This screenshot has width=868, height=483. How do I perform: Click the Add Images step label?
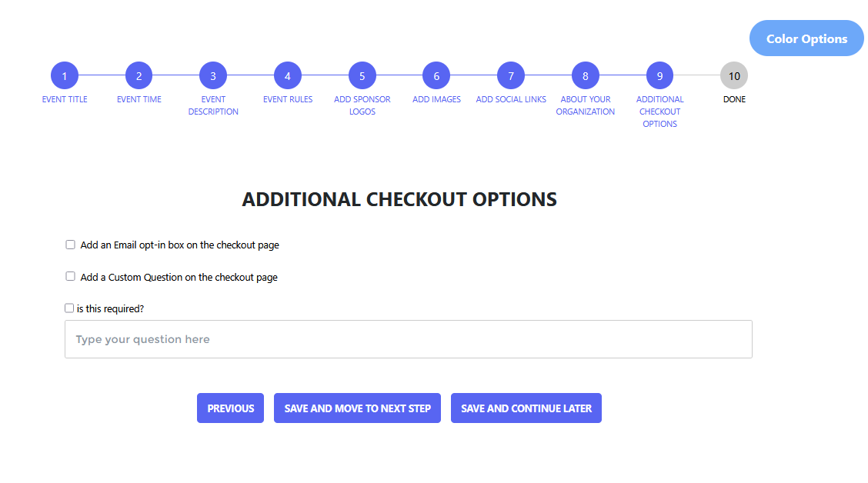(436, 99)
